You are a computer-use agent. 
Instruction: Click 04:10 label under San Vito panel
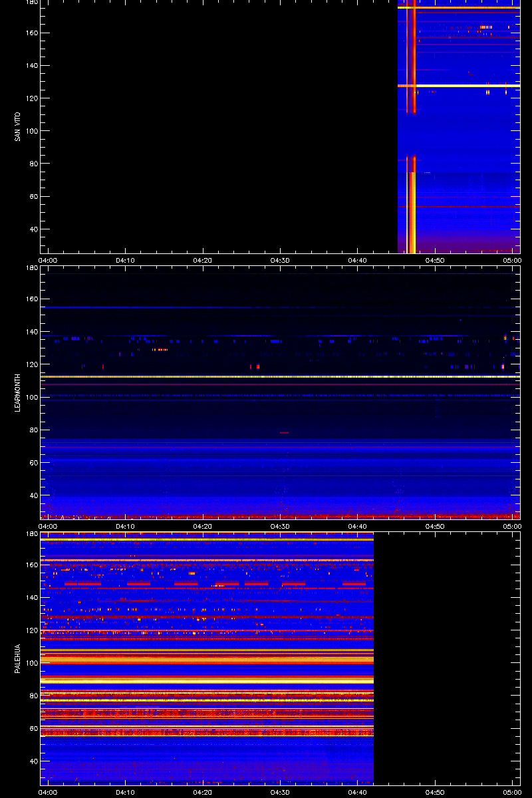125,260
